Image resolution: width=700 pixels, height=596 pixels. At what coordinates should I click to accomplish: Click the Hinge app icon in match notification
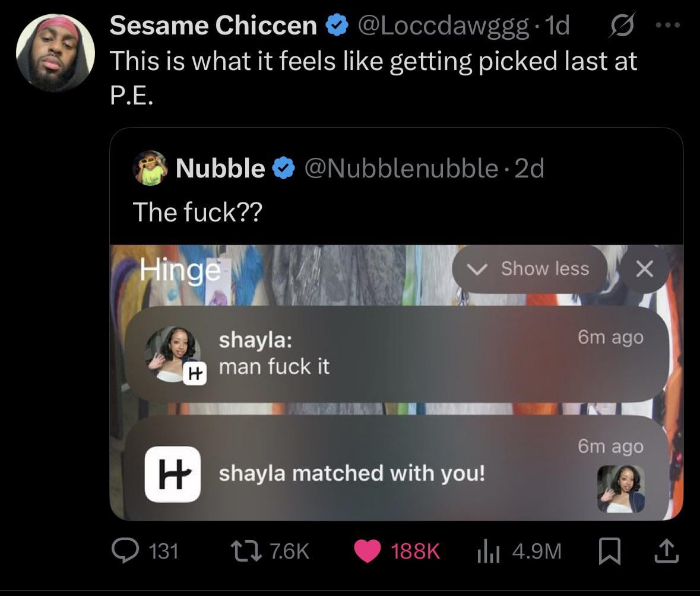(x=172, y=474)
